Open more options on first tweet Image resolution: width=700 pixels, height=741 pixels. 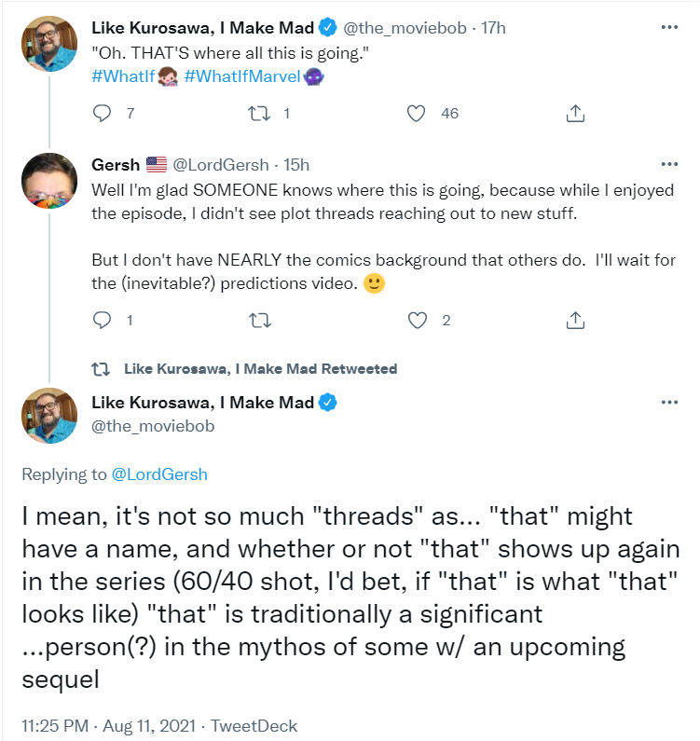[x=669, y=27]
